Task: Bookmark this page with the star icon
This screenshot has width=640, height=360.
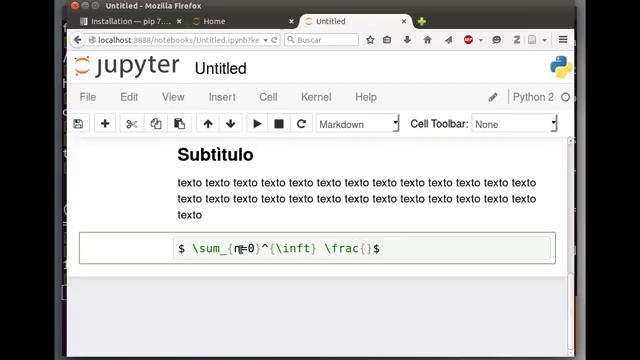Action: click(x=370, y=40)
